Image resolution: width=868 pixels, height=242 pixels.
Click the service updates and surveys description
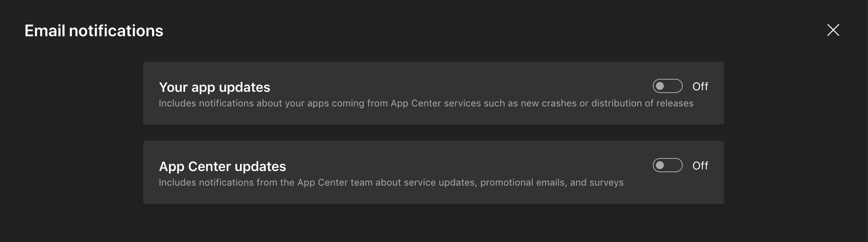[x=391, y=182]
